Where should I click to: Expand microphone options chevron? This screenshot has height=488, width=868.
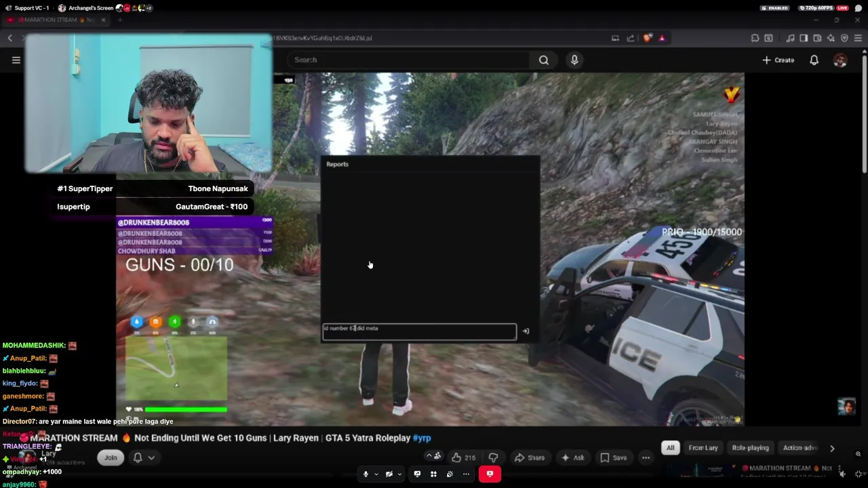pos(376,474)
